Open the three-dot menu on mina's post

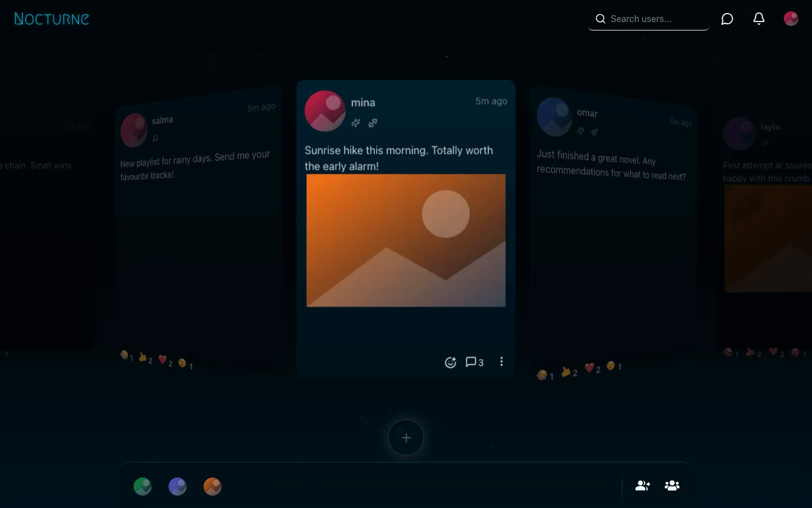click(501, 362)
